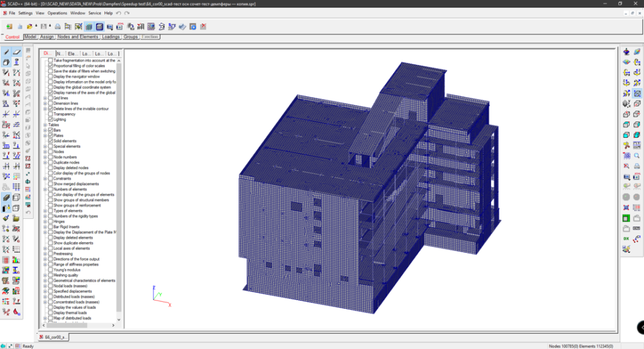Uncheck the Lighting checkbox
This screenshot has width=644, height=349.
pos(51,119)
